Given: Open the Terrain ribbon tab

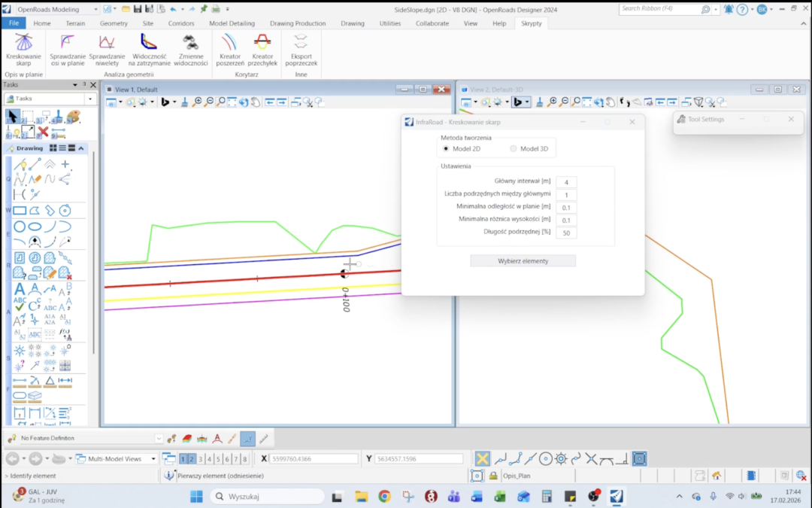Looking at the screenshot, I should [75, 23].
